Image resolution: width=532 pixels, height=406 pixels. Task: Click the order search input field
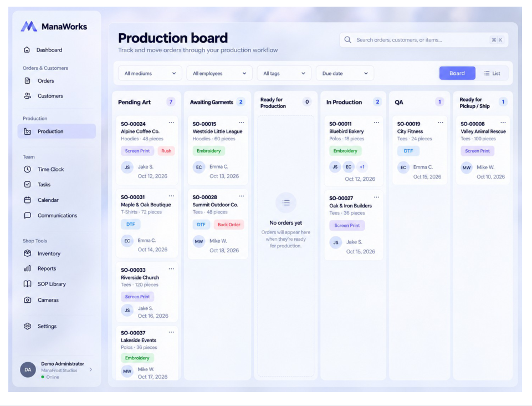coord(424,40)
